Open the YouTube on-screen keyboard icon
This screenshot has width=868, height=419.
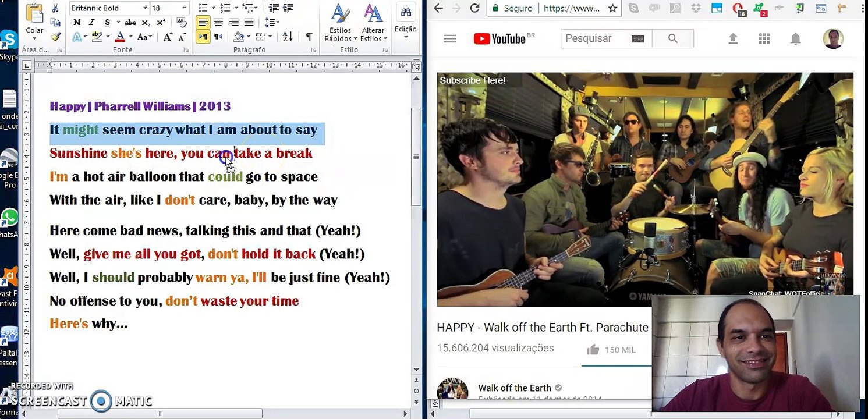point(637,38)
